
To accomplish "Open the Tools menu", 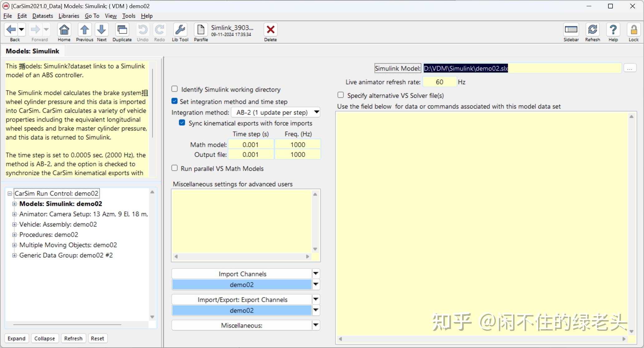I will pos(129,16).
